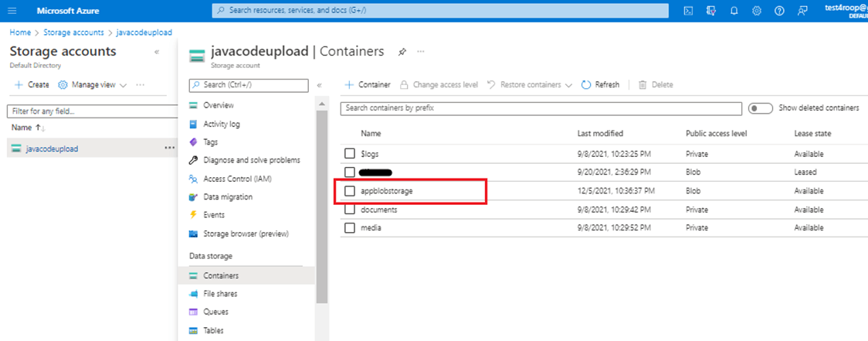Click the feedback icon in header
868x341 pixels.
click(803, 10)
